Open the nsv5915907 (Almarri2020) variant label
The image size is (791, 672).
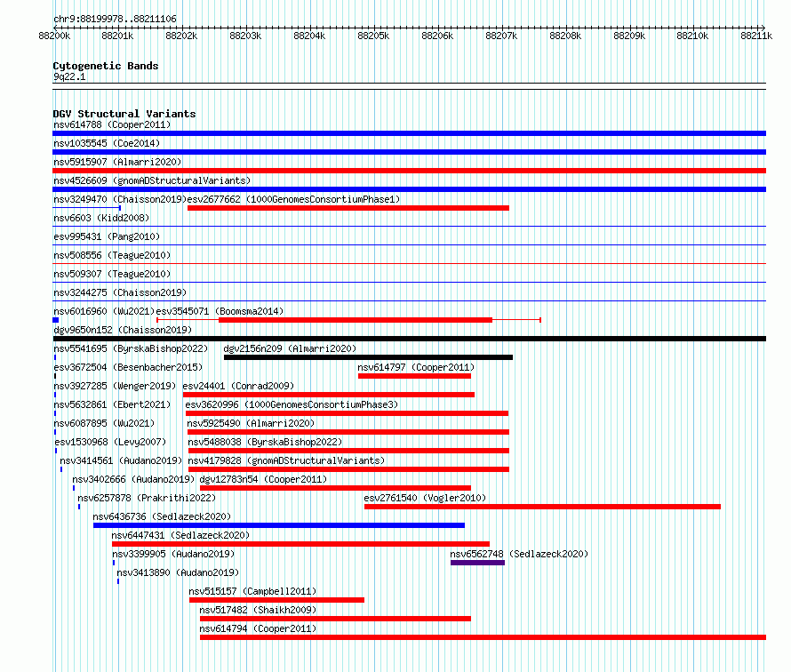tap(117, 162)
